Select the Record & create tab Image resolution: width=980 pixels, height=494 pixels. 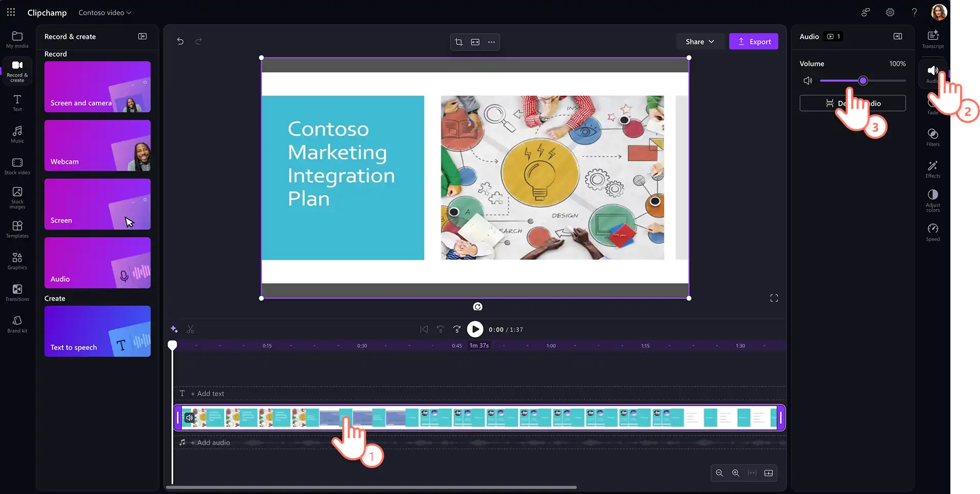[17, 71]
